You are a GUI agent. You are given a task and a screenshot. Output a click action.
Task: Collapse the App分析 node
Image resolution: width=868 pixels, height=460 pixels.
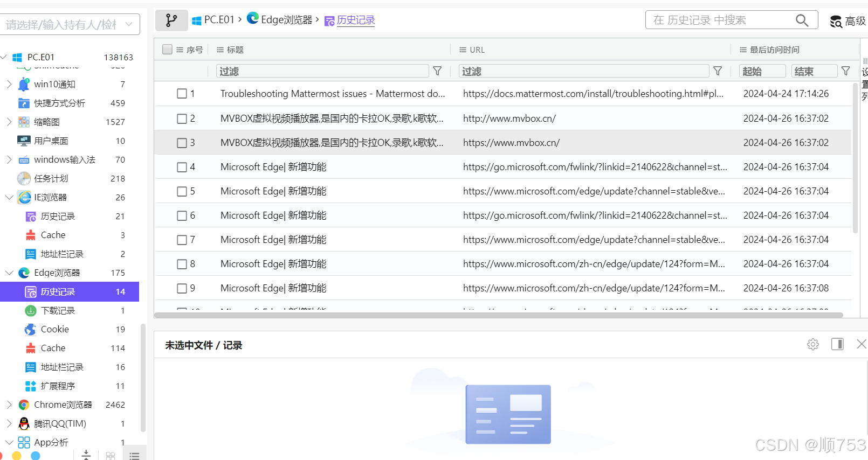click(x=9, y=442)
